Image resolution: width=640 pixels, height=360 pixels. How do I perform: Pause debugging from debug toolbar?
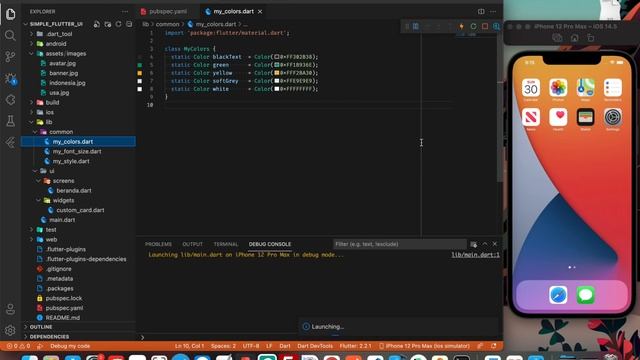point(416,27)
